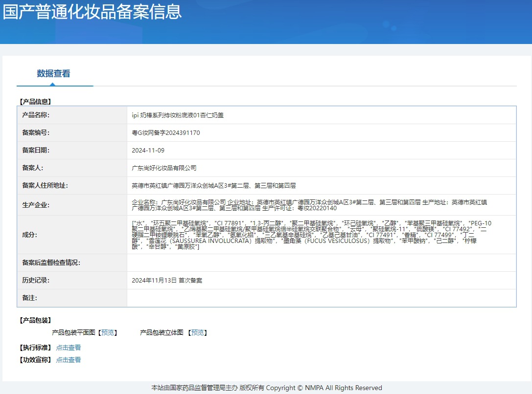Click page title 国产普通化妆品备案信息
This screenshot has width=532, height=394.
tap(93, 11)
